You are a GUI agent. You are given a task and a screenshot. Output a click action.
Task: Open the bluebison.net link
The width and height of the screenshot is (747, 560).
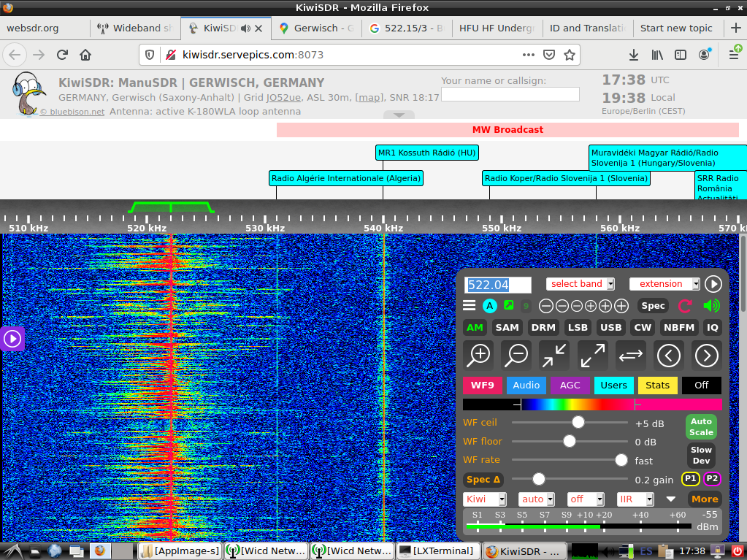click(x=72, y=112)
